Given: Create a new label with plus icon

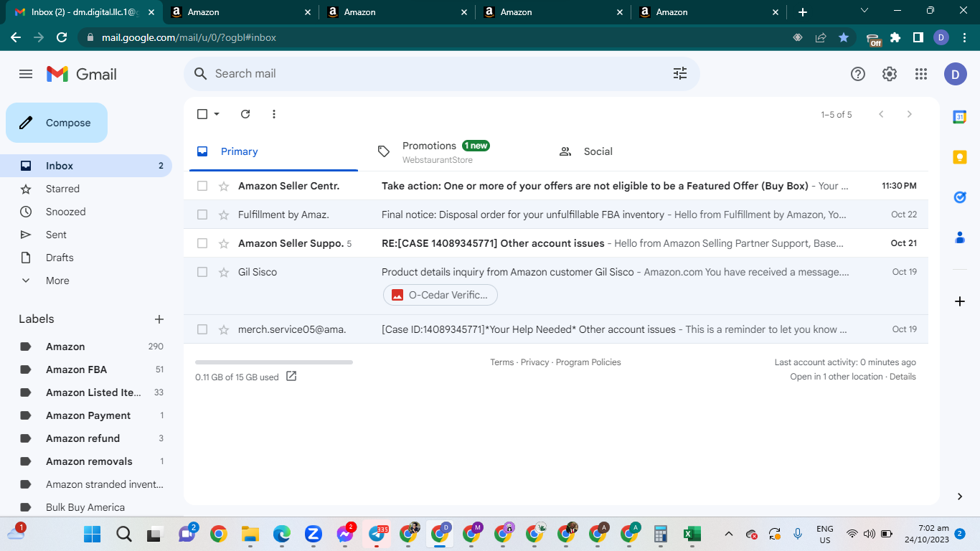Looking at the screenshot, I should click(159, 319).
